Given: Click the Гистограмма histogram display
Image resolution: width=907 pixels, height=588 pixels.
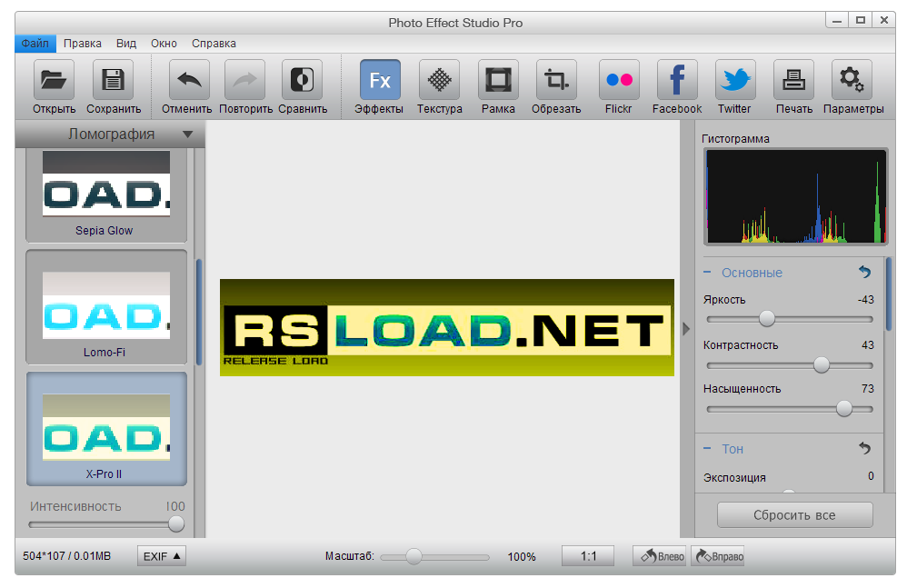Looking at the screenshot, I should (795, 196).
